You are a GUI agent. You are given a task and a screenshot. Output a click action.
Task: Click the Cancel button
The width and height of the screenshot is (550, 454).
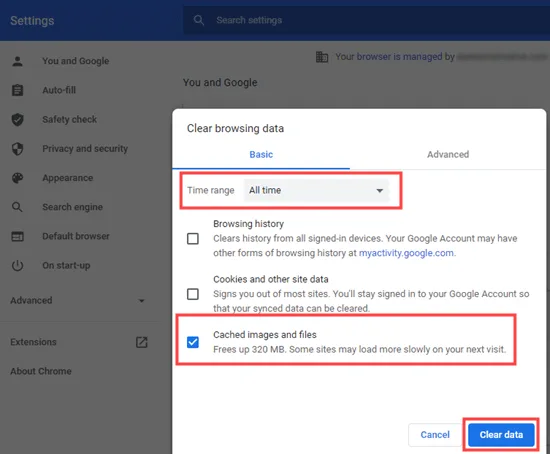coord(435,435)
